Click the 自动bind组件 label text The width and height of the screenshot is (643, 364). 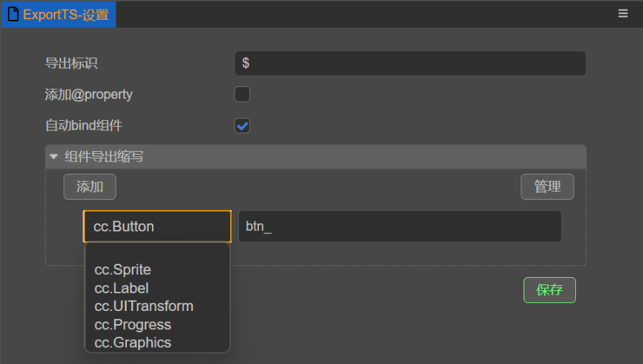tap(84, 125)
